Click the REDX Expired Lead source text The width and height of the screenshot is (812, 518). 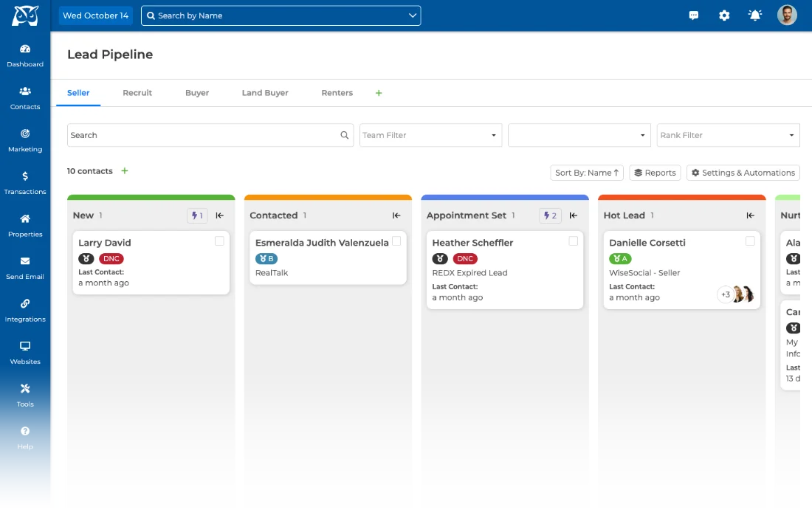coord(469,273)
